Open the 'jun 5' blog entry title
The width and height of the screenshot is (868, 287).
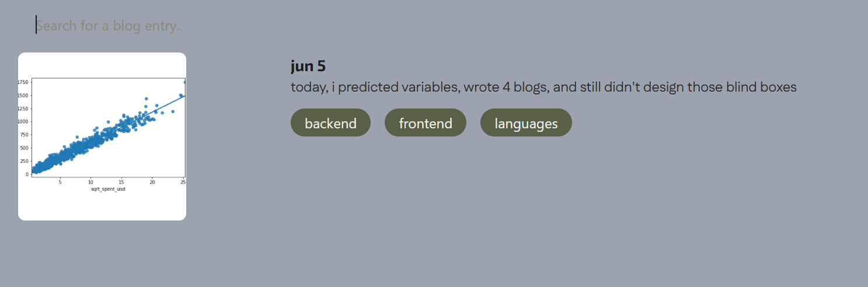pos(308,66)
